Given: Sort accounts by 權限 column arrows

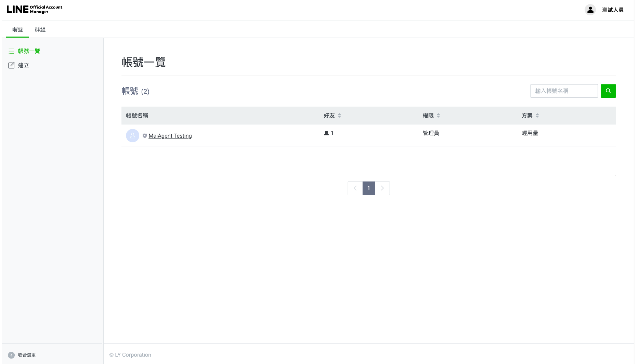Looking at the screenshot, I should 438,116.
